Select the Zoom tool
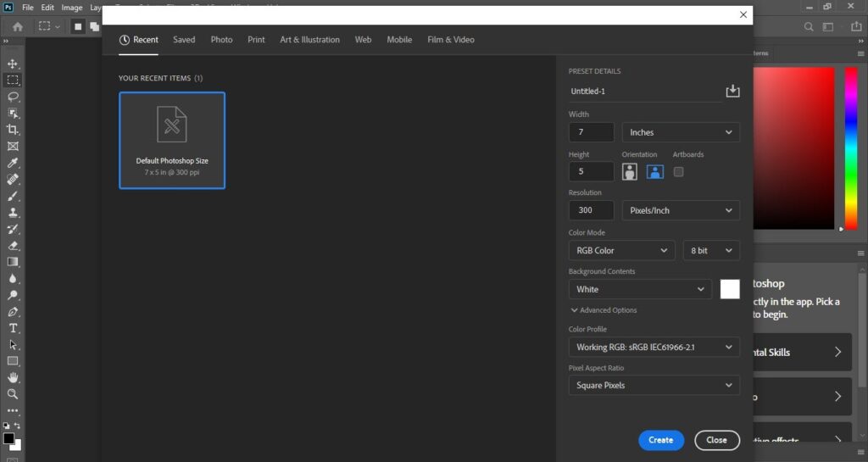This screenshot has width=868, height=462. click(12, 394)
